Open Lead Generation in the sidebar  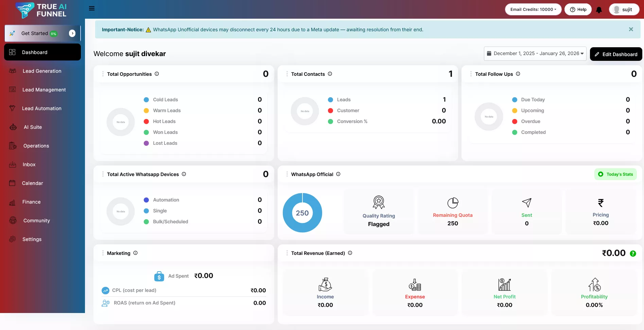[x=42, y=71]
